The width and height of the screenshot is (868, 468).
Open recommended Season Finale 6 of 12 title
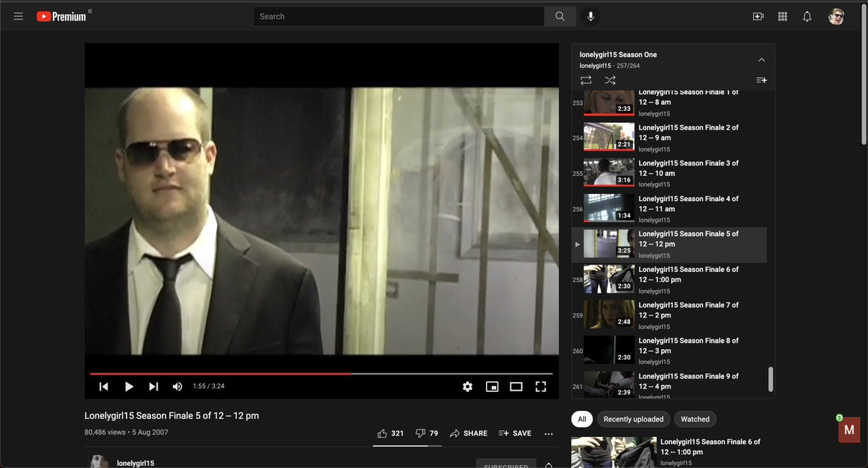point(710,446)
